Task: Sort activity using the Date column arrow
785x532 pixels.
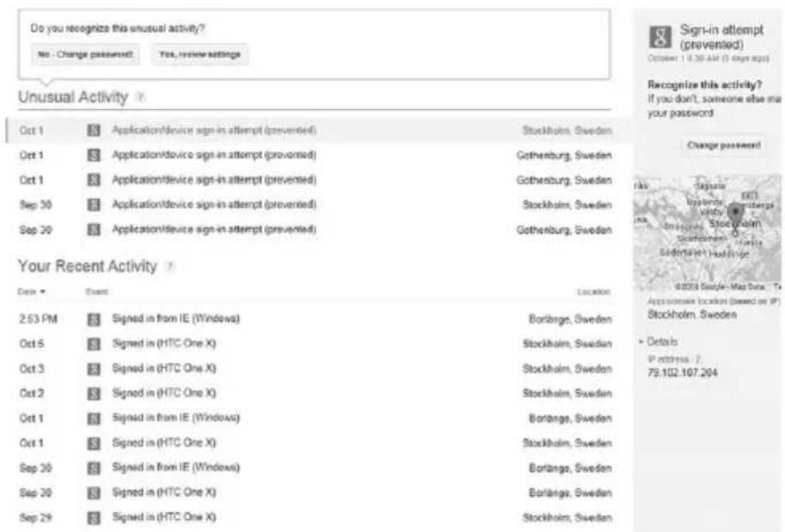Action: (x=43, y=292)
